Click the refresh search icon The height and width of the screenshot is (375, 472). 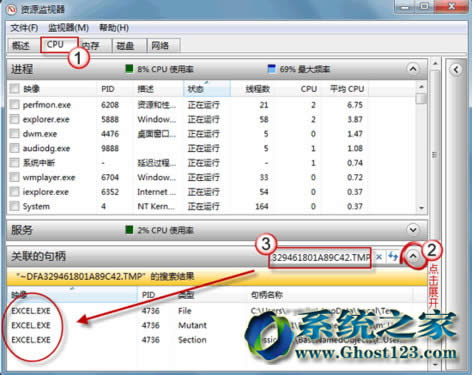(393, 257)
